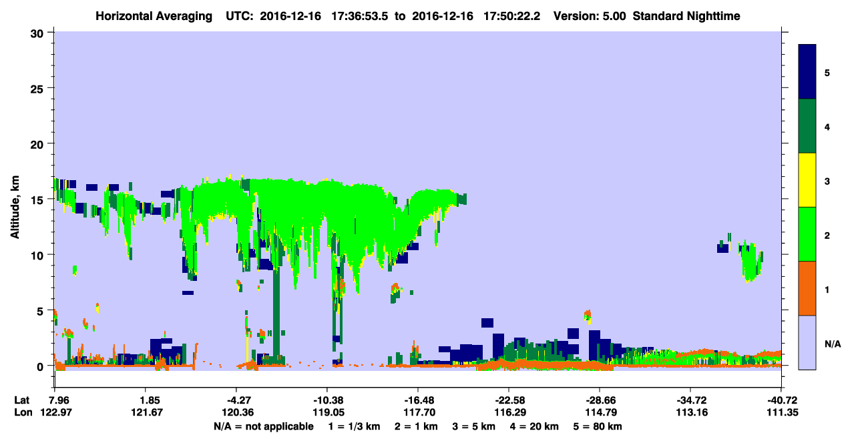The width and height of the screenshot is (868, 445).
Task: Click legend text '3 = 5 km'
Action: click(475, 426)
